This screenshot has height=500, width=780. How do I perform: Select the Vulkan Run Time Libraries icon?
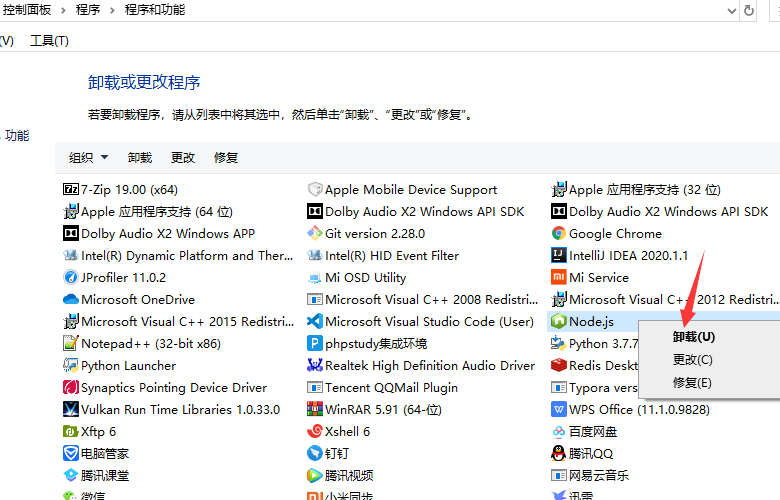click(x=71, y=409)
